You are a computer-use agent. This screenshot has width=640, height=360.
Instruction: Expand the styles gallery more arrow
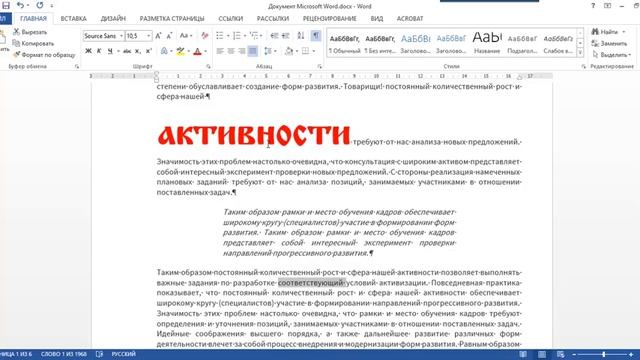(x=580, y=53)
